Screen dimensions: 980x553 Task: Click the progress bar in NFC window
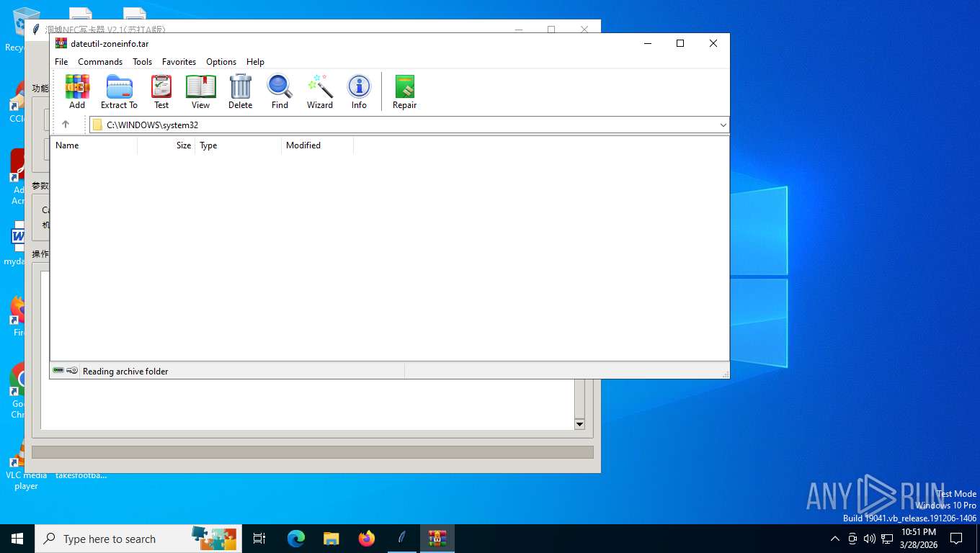(x=313, y=452)
